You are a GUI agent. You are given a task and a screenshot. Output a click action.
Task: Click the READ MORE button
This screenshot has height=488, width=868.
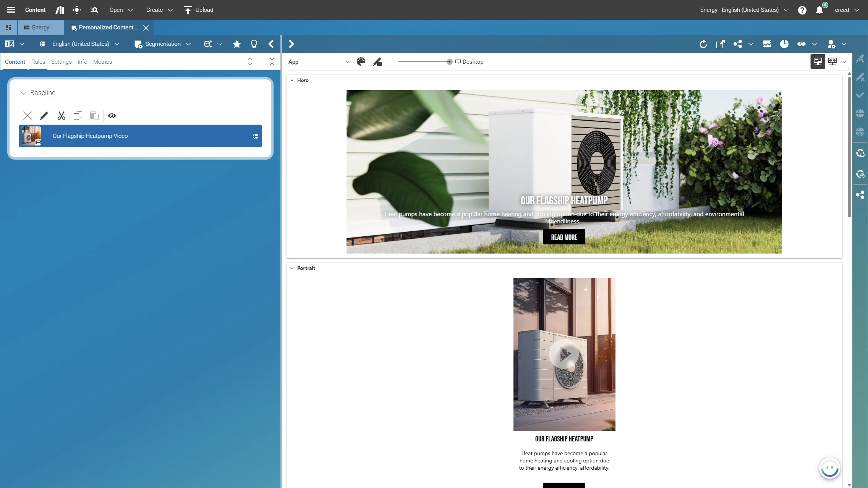(564, 237)
